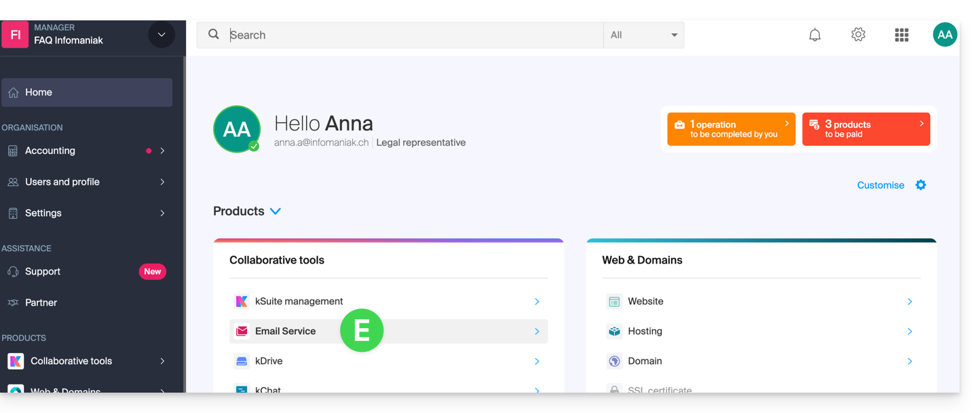Click the 1 operation to complete button
This screenshot has width=980, height=413.
click(x=731, y=129)
